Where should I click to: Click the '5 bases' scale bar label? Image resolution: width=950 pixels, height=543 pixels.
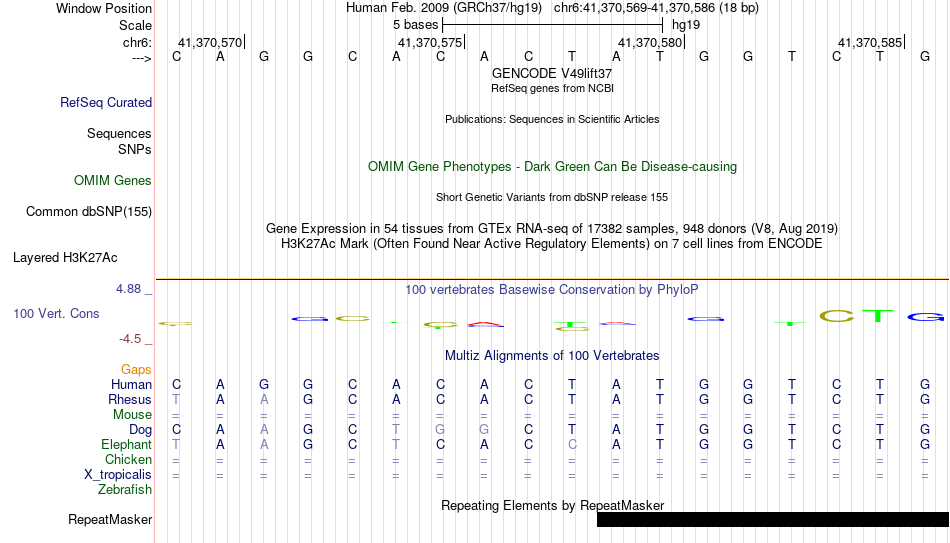tap(415, 25)
